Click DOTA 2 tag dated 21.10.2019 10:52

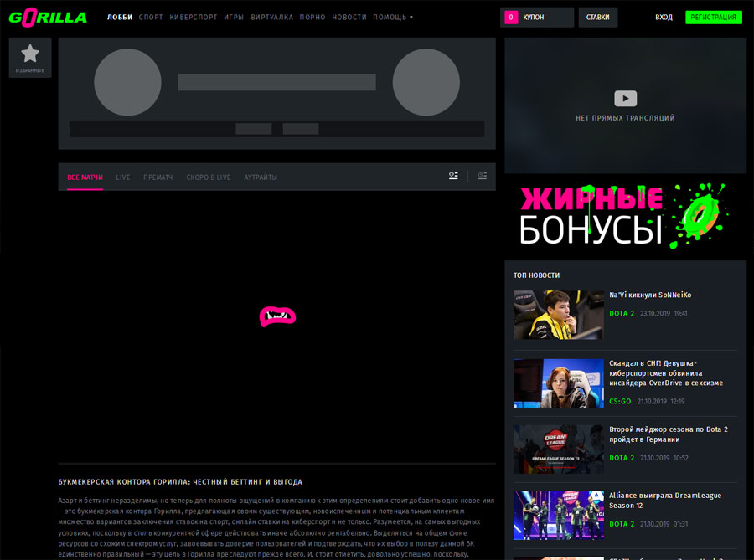pyautogui.click(x=622, y=458)
